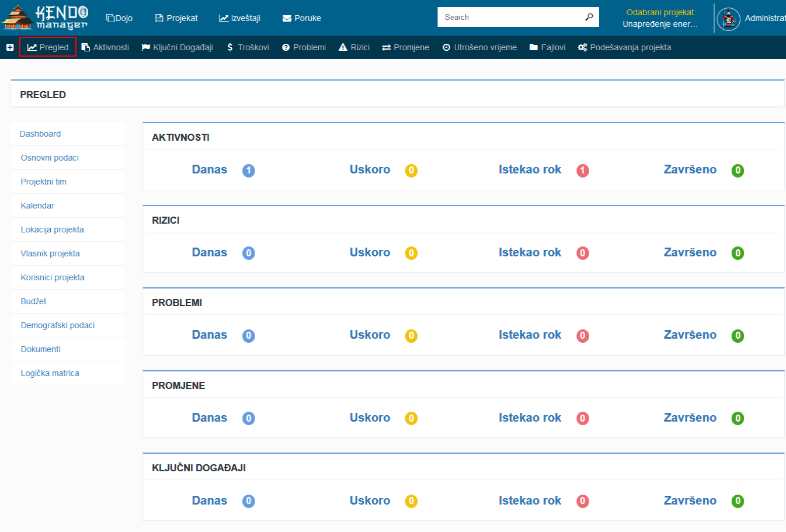Open the Rizici tab
Screen dimensions: 786x532
tap(354, 47)
